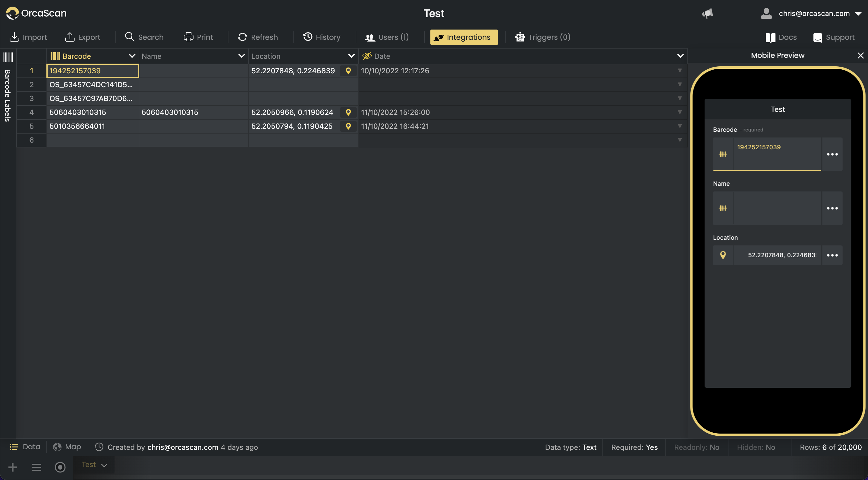The height and width of the screenshot is (480, 868).
Task: Click the mobile preview Name input field
Action: [777, 208]
